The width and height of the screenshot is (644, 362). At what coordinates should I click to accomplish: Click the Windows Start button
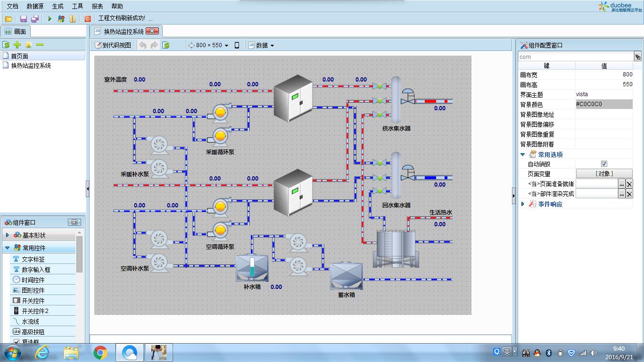[12, 352]
